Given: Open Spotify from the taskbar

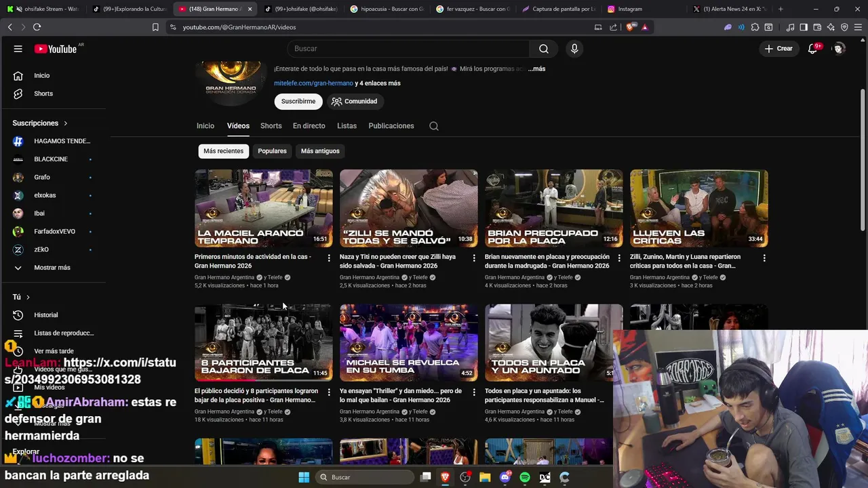Looking at the screenshot, I should pos(525,477).
